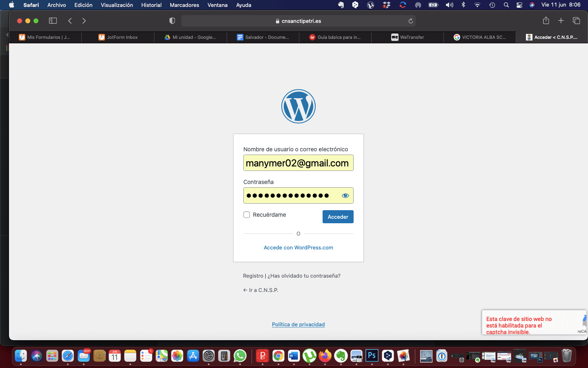Open a new Safari tab

pos(561,20)
